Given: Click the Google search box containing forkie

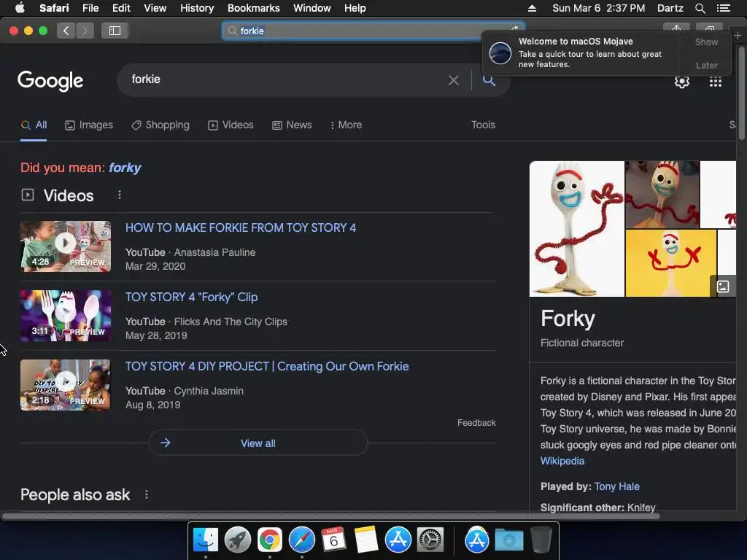Looking at the screenshot, I should coord(286,80).
